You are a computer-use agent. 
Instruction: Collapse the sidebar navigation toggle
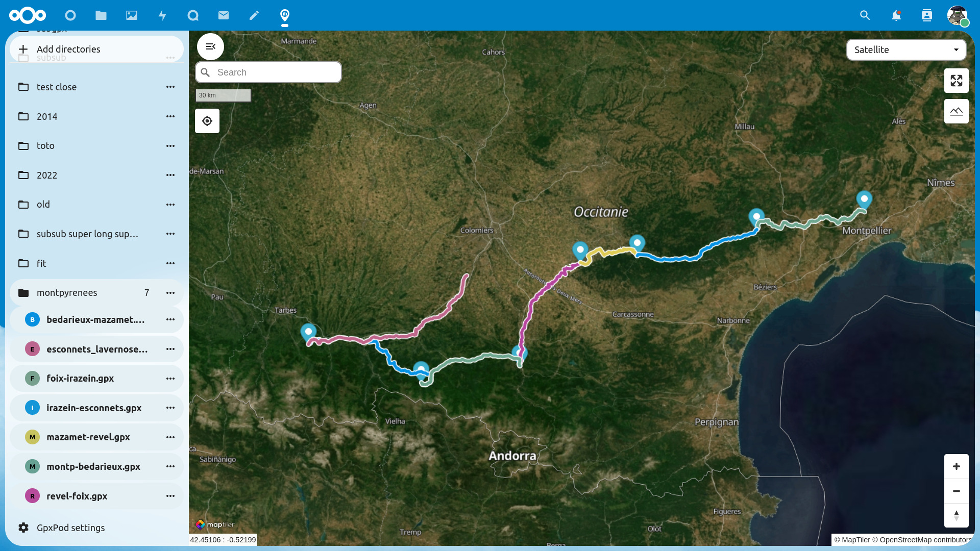click(210, 46)
